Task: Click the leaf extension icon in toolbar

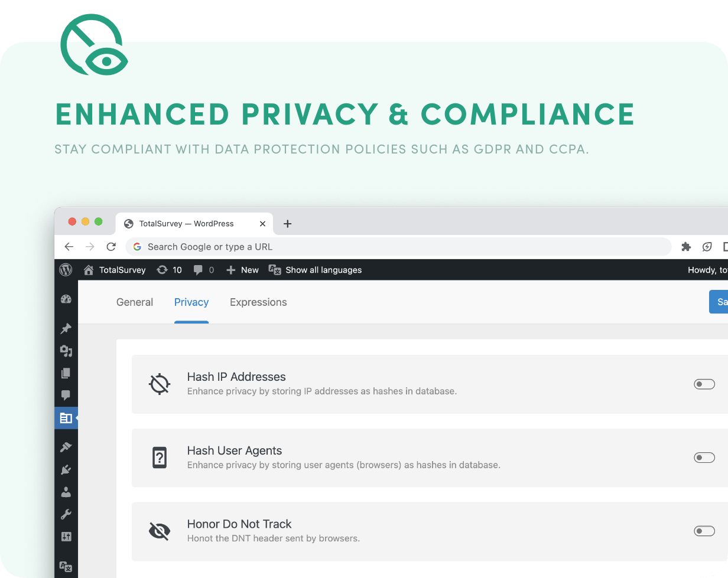Action: click(x=707, y=247)
